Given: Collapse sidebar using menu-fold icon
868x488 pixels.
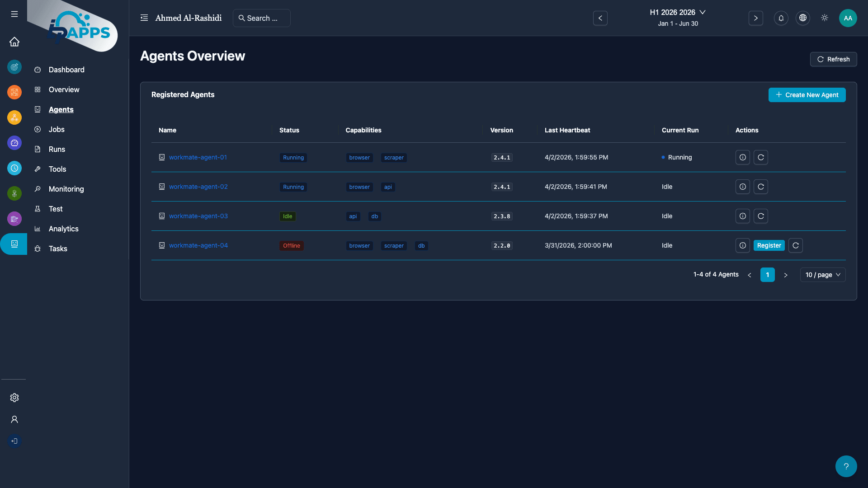Looking at the screenshot, I should coord(144,18).
